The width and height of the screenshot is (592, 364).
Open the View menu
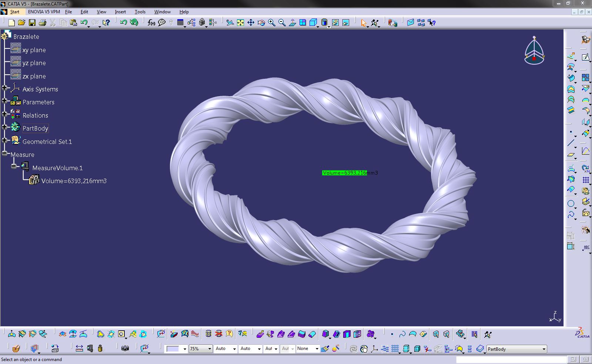click(101, 12)
